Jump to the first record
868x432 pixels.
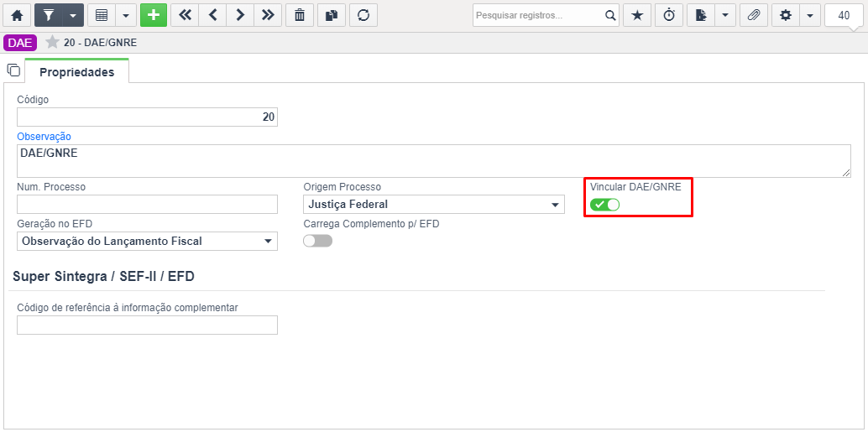tap(185, 15)
